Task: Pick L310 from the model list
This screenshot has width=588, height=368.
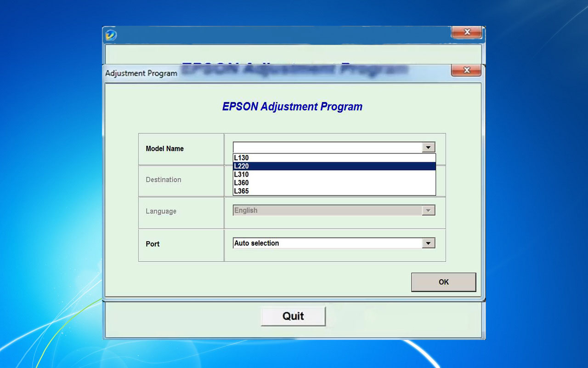Action: click(334, 174)
